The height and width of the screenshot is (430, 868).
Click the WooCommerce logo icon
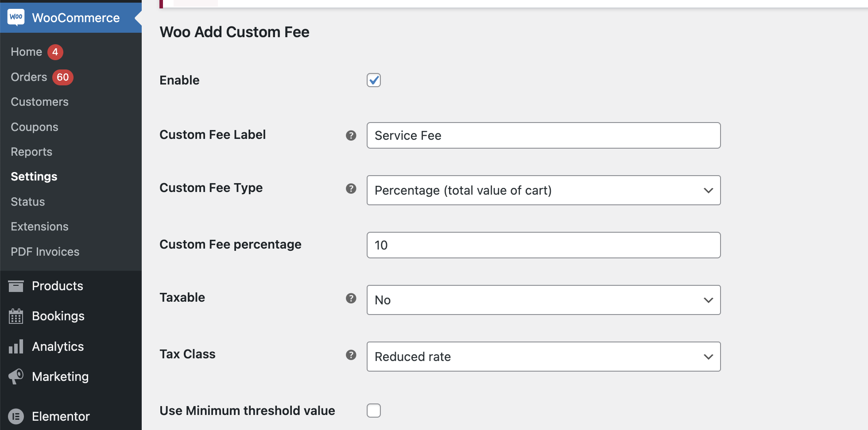point(16,17)
